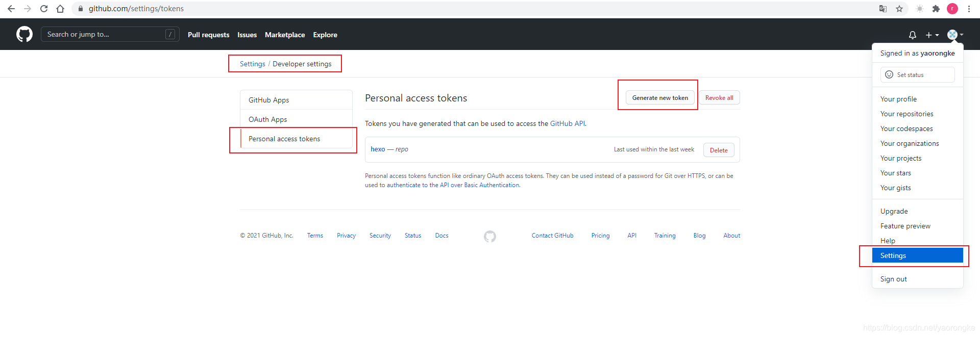Choose Your repositories from user menu
The image size is (980, 337).
(x=906, y=114)
